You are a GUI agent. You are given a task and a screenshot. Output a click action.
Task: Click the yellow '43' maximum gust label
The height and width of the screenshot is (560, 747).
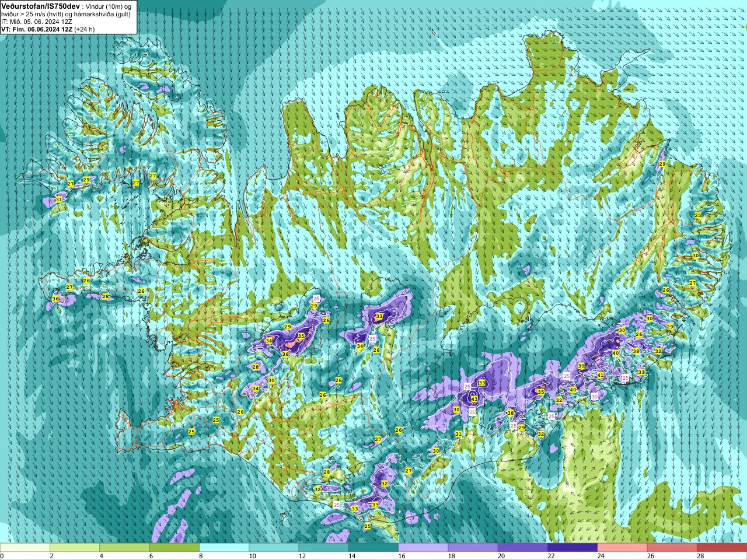click(x=474, y=400)
